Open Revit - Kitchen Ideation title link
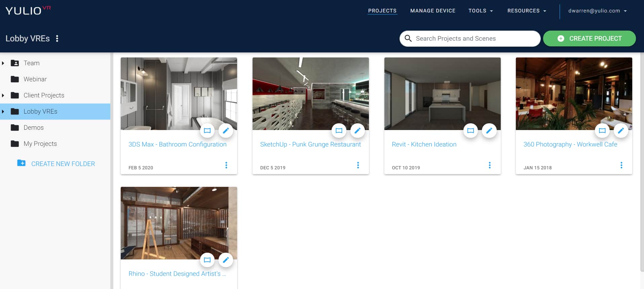 coord(424,144)
